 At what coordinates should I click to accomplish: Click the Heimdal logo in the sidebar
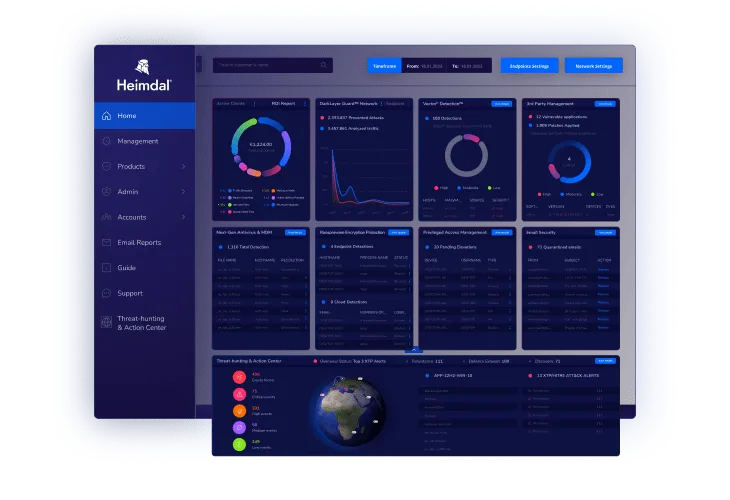pos(144,75)
